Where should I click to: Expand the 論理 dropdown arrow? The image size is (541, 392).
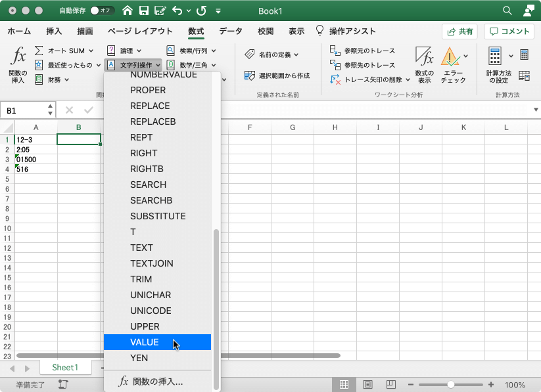click(x=139, y=51)
